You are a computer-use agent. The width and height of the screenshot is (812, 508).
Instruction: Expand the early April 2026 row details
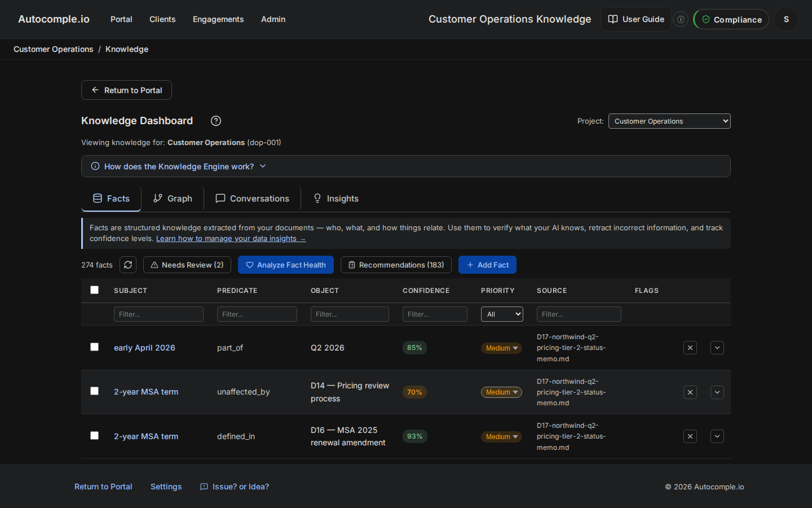click(717, 348)
